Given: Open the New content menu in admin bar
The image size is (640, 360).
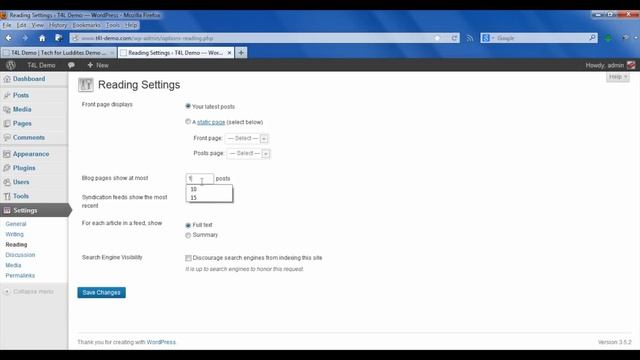Looking at the screenshot, I should (98, 65).
